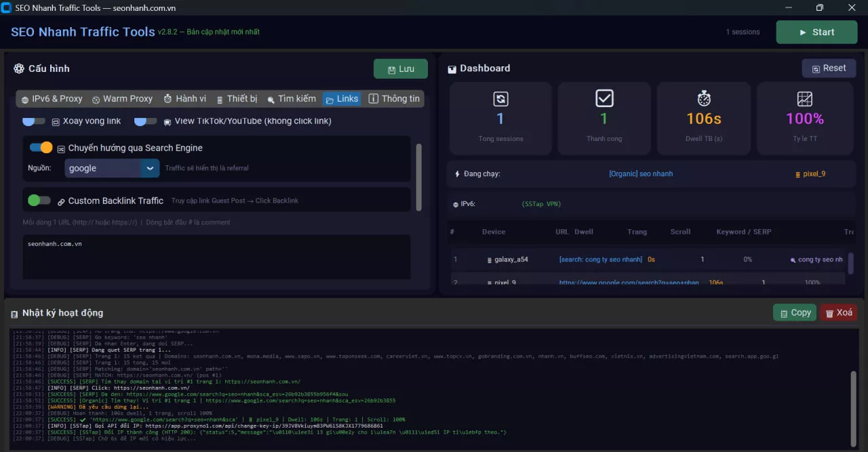
Task: Click the Traffic sẽ hiển thị là referral hint
Action: (x=207, y=168)
